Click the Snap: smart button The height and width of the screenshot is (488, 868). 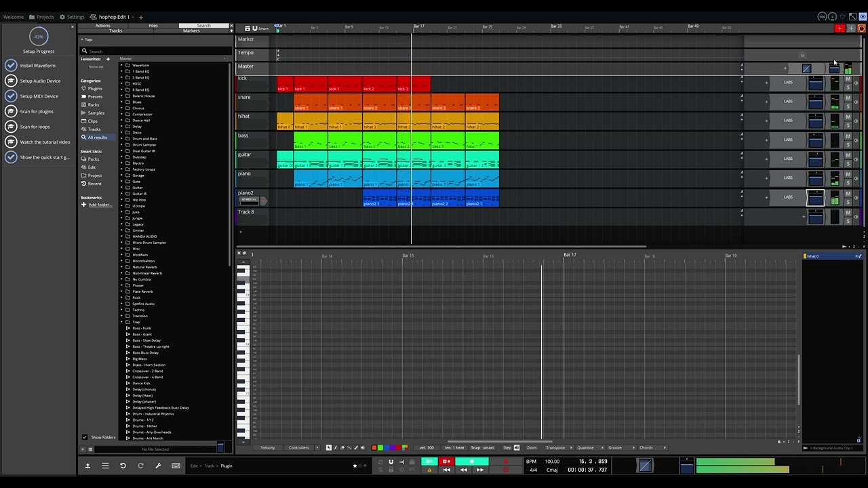pyautogui.click(x=482, y=447)
